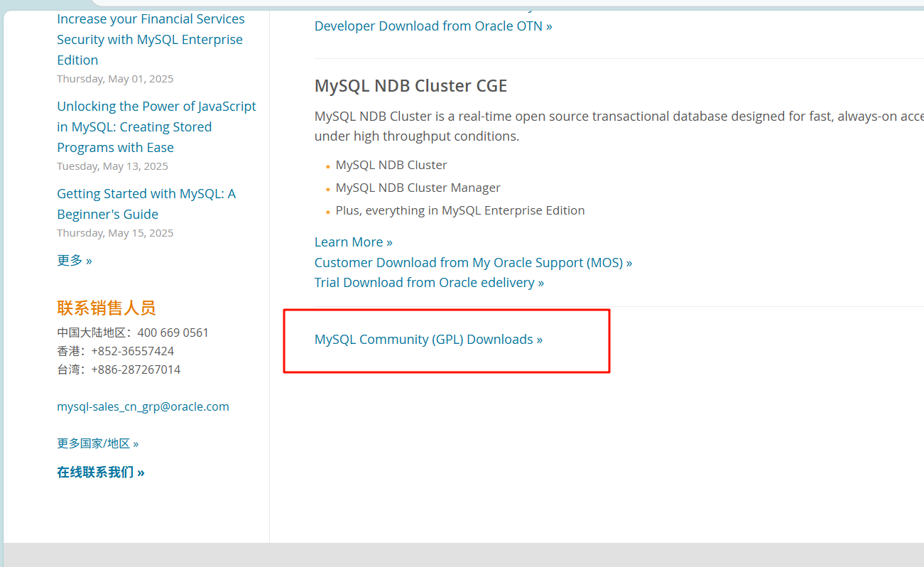Viewport: 924px width, 567px height.
Task: Click the MySQL NDB Cluster Manager bullet
Action: pyautogui.click(x=418, y=188)
